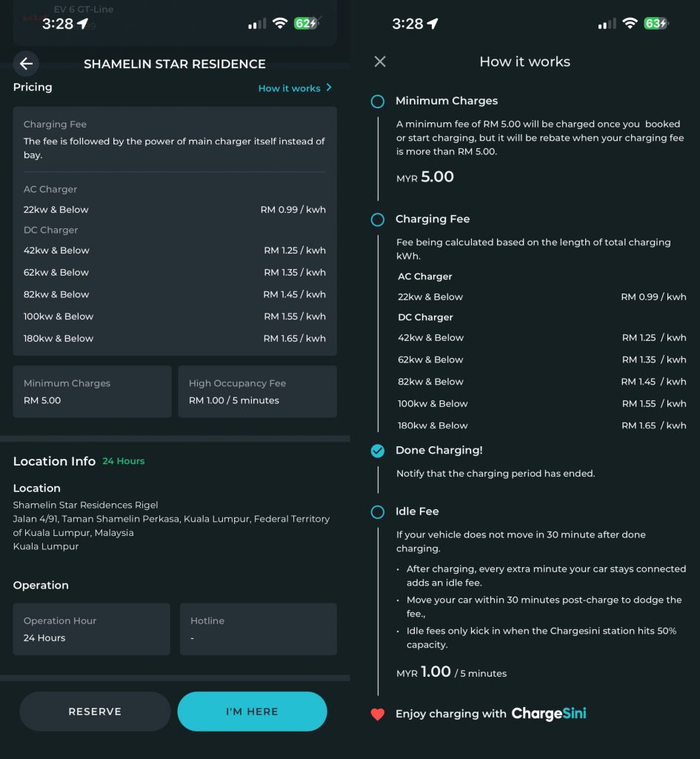Viewport: 700px width, 759px height.
Task: Tap the left location arrow by time
Action: coord(83,24)
